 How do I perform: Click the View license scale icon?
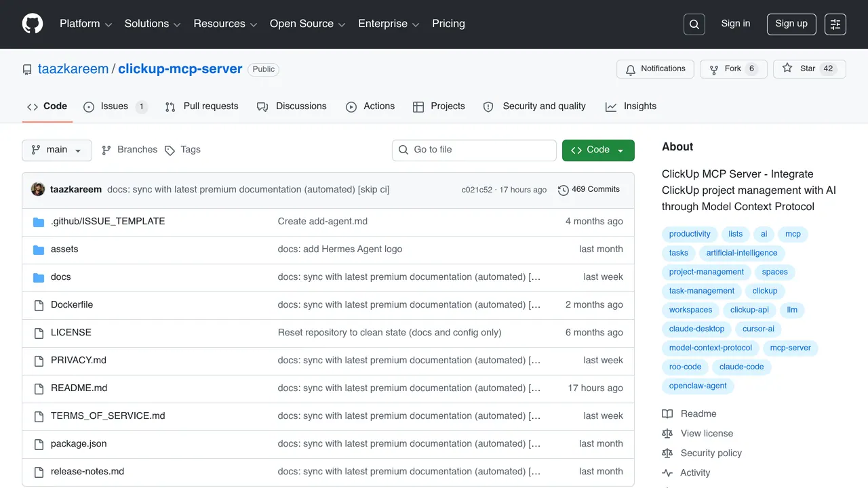click(667, 434)
